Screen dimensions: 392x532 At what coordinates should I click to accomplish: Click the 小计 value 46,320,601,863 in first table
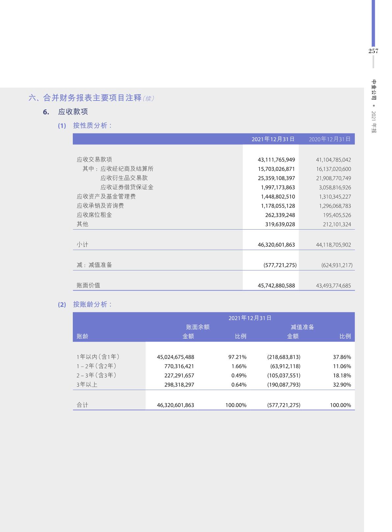coord(276,245)
